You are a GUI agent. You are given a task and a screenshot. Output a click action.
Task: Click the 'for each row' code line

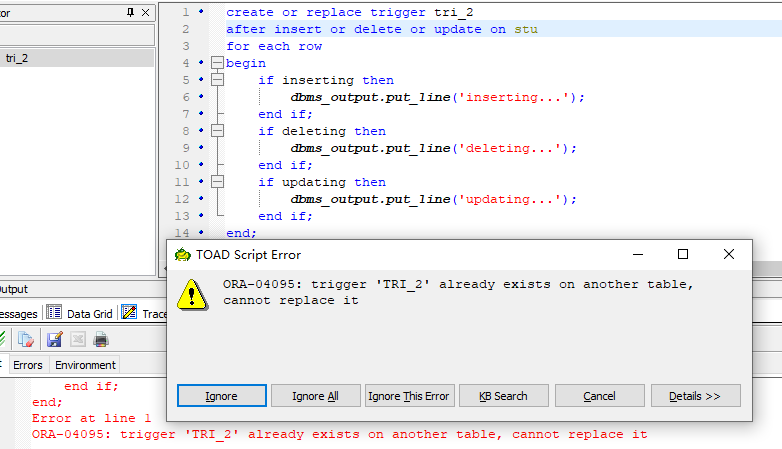tap(274, 46)
